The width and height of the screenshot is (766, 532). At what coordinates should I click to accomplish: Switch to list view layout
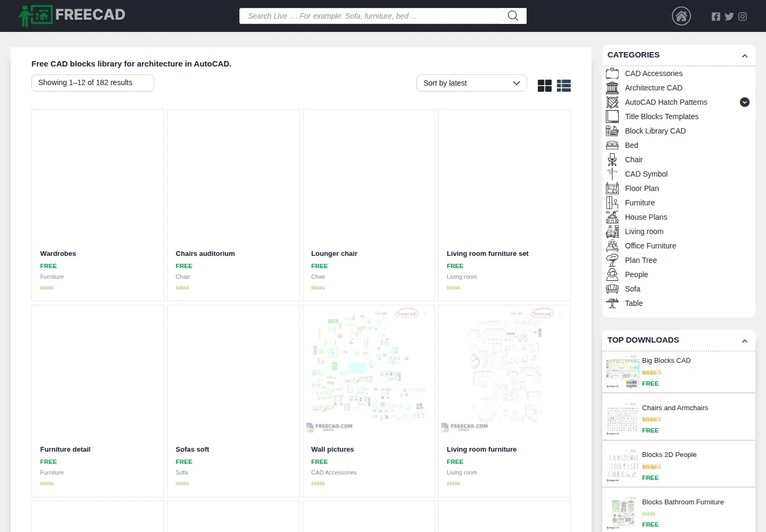click(x=564, y=86)
